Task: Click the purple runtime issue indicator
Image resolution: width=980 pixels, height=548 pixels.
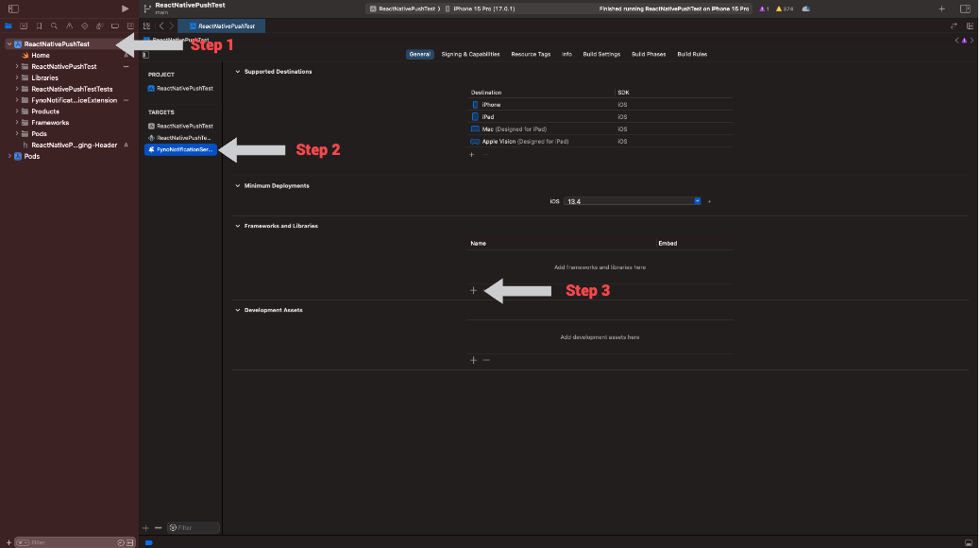Action: (764, 9)
